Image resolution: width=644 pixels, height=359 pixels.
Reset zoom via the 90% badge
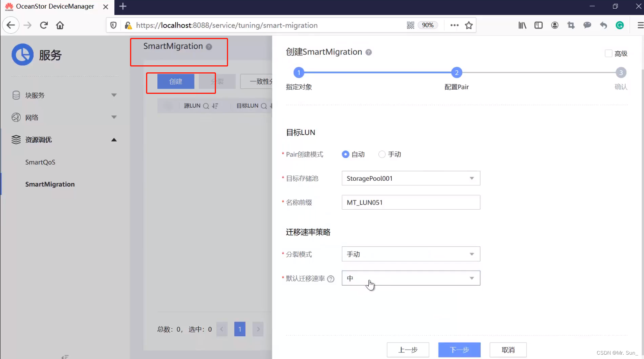click(428, 25)
